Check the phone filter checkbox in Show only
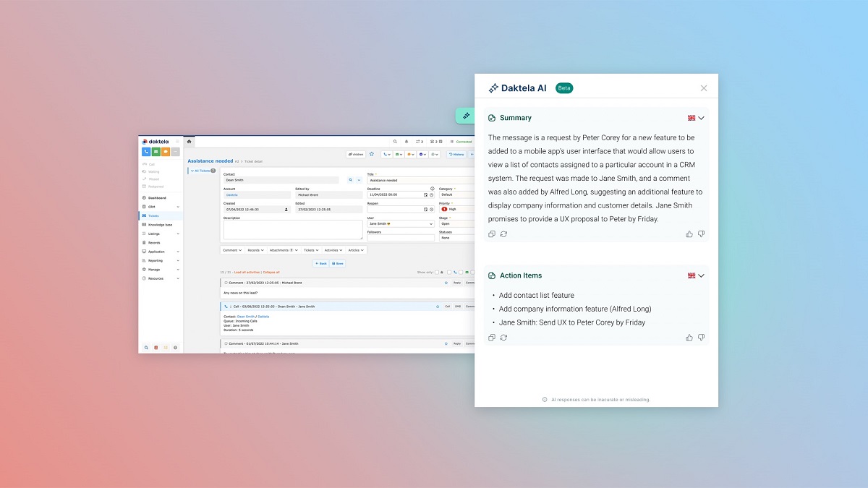868x488 pixels. (448, 273)
